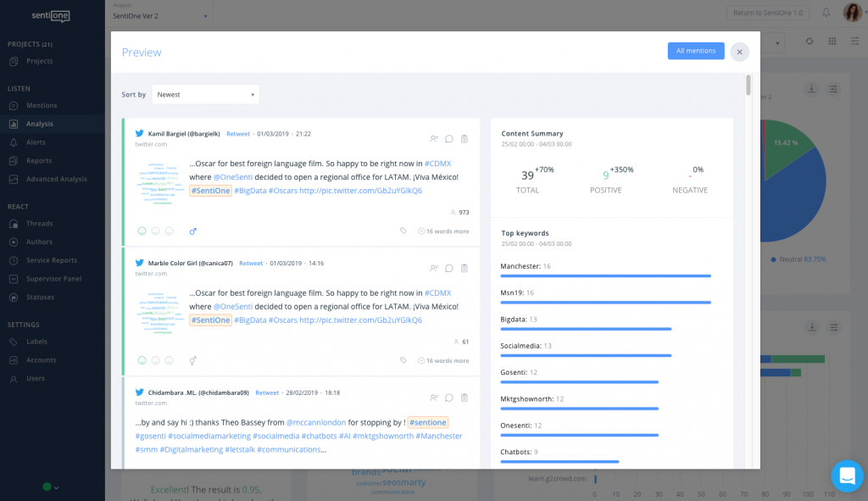Click the tag icon on Kamil Bargiel's mention
The height and width of the screenshot is (501, 868).
pyautogui.click(x=403, y=231)
